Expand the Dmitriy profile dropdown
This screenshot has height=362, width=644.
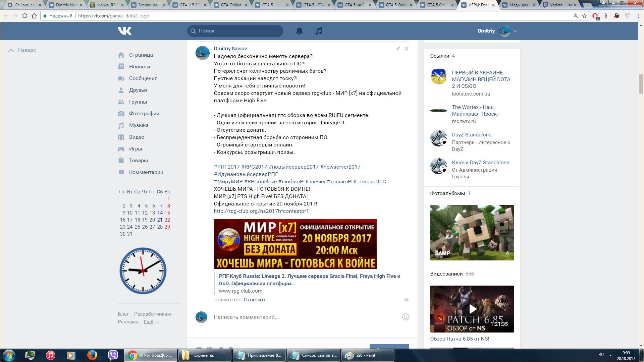[x=515, y=31]
